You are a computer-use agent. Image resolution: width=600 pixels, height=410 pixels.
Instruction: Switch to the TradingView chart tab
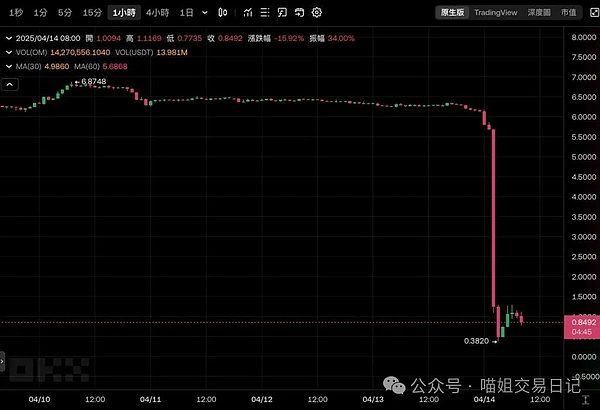495,13
